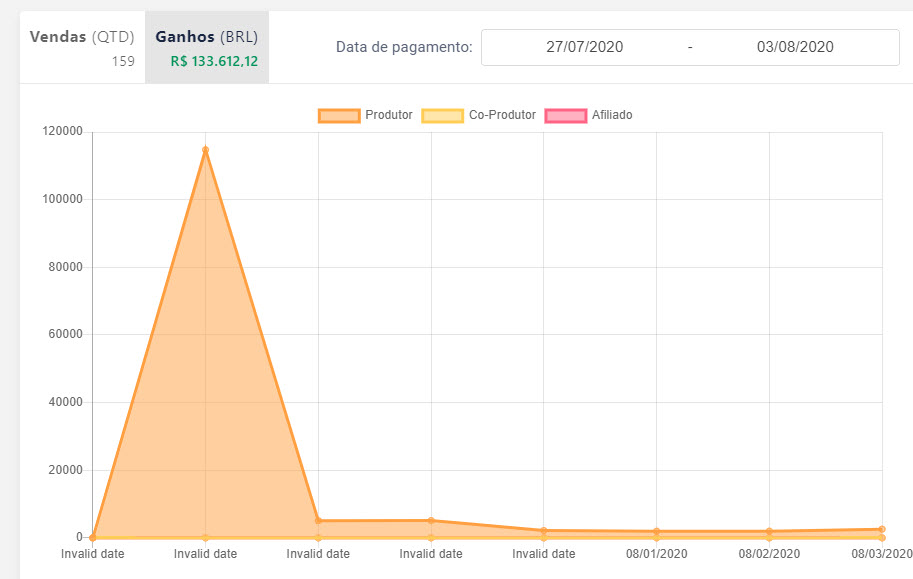Click the R$ 133.612,12 total value

point(214,62)
